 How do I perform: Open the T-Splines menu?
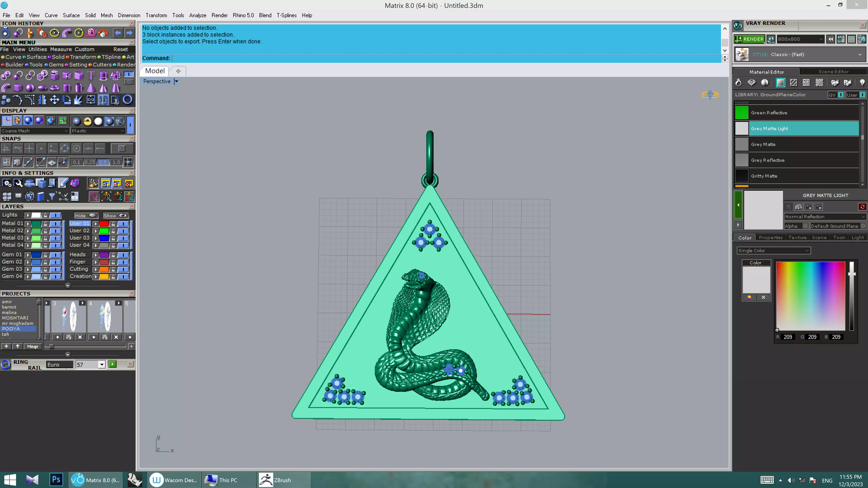click(286, 15)
